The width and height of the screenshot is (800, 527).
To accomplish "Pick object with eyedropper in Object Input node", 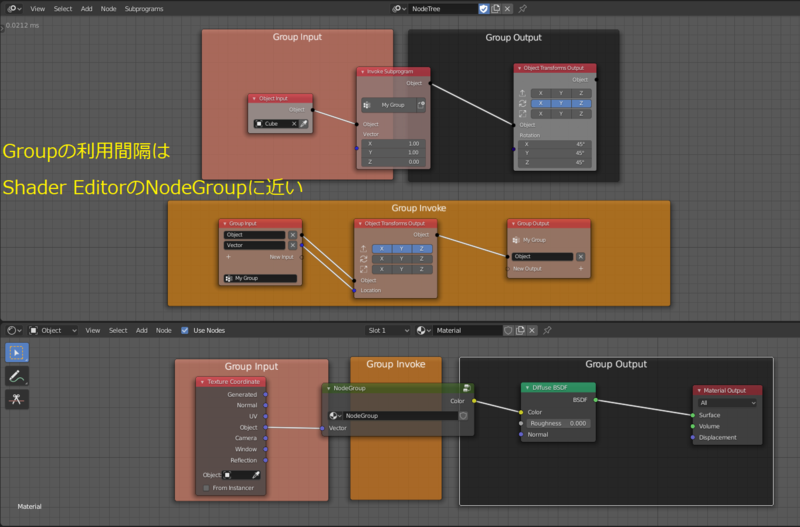I will [x=304, y=123].
